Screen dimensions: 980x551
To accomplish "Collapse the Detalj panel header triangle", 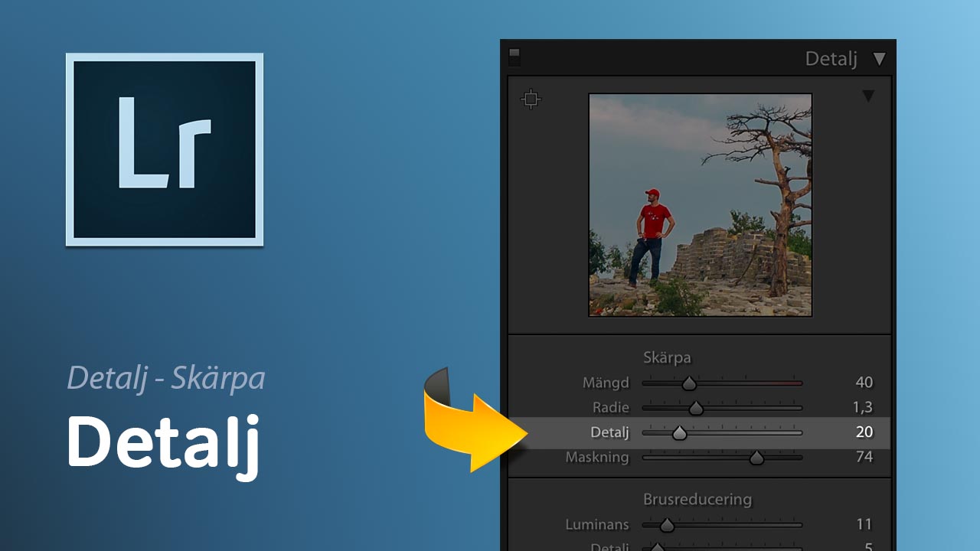I will (879, 59).
